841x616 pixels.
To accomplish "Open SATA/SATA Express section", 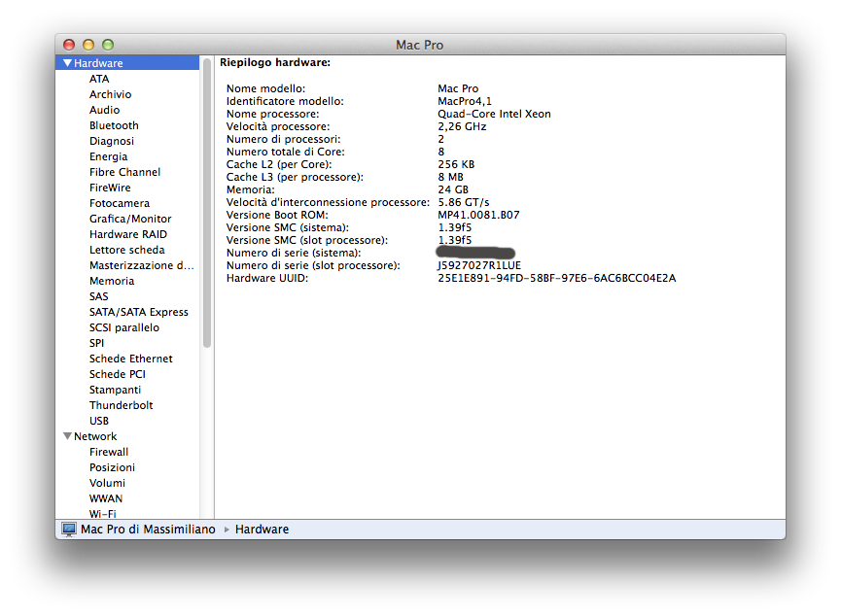I will tap(138, 312).
